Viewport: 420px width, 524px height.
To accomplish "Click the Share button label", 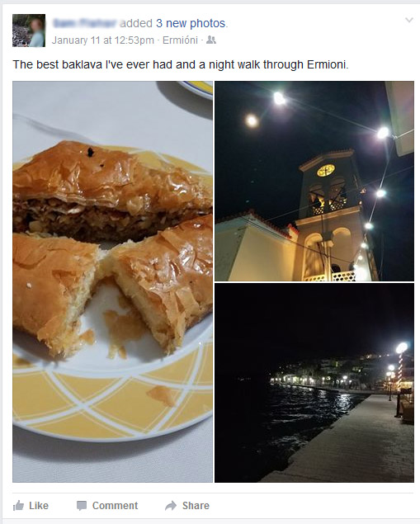I will [196, 506].
